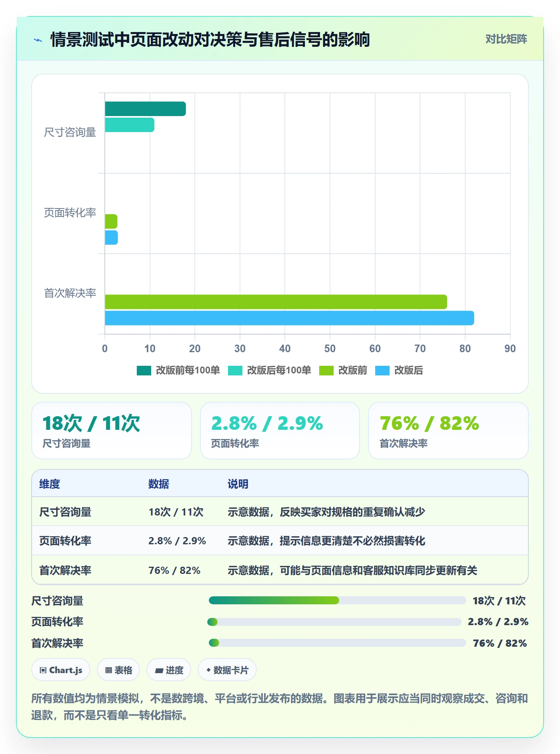Image resolution: width=560 pixels, height=754 pixels.
Task: Click the green 页面转化率 chart bar
Action: coord(111,221)
